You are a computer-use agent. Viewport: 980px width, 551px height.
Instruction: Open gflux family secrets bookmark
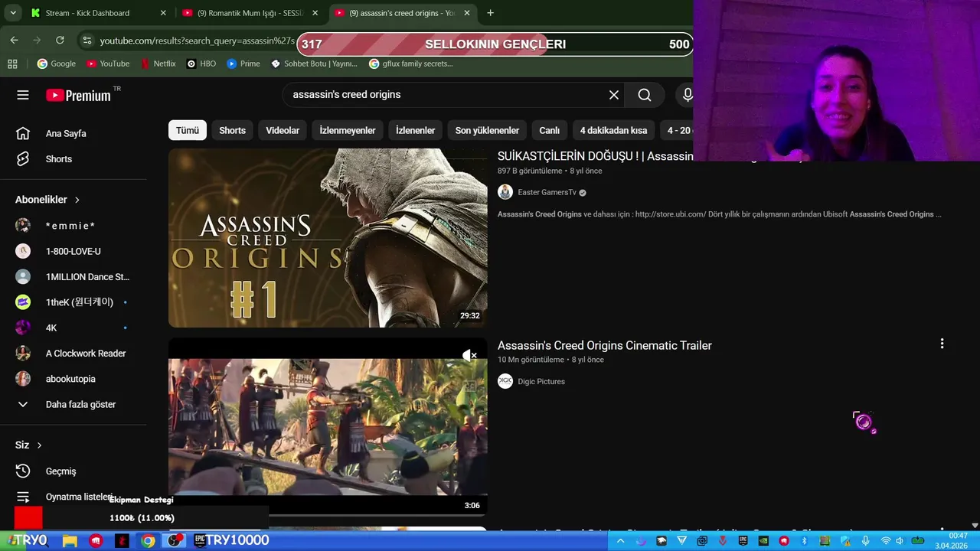[x=411, y=64]
